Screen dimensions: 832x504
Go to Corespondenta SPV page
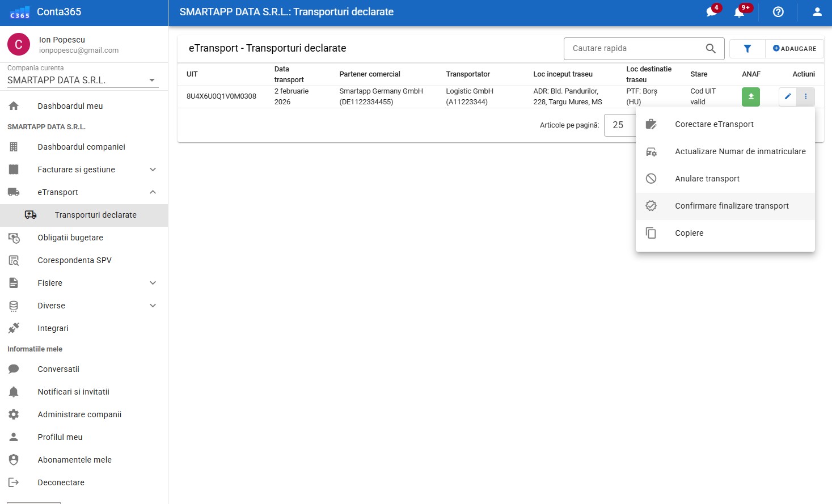[74, 260]
